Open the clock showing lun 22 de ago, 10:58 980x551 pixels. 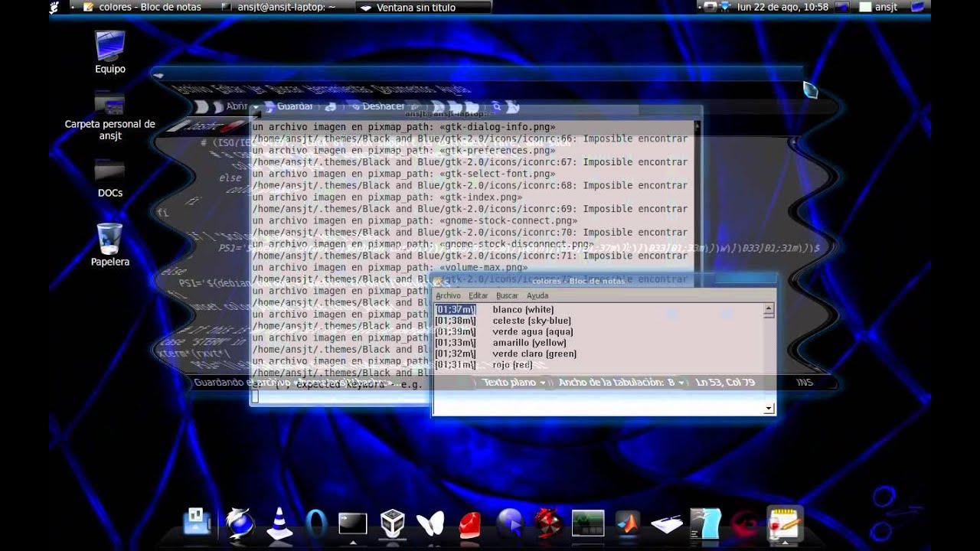(x=782, y=7)
